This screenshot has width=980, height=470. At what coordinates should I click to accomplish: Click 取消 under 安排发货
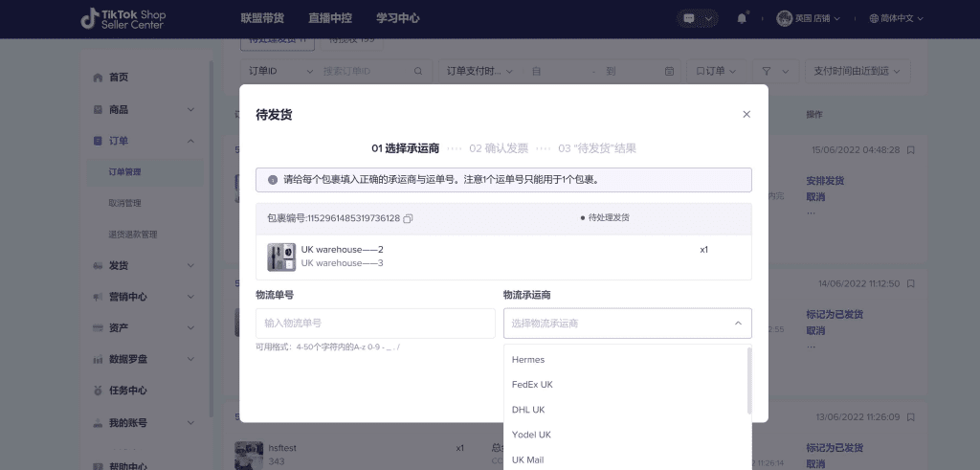click(815, 197)
